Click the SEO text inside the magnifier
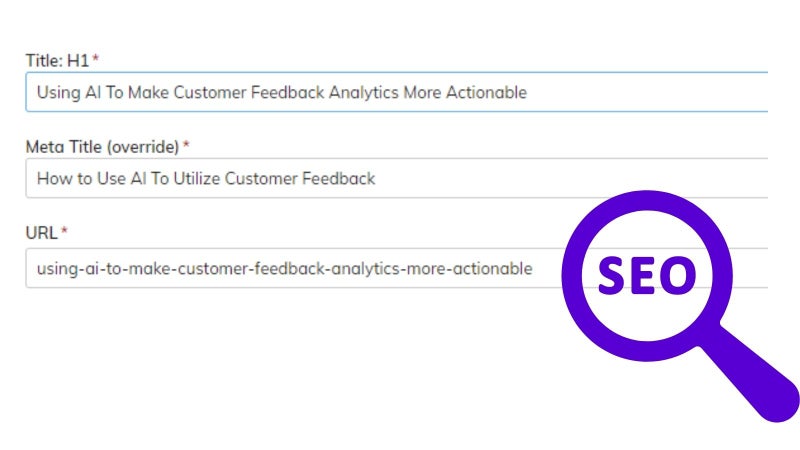 [646, 276]
